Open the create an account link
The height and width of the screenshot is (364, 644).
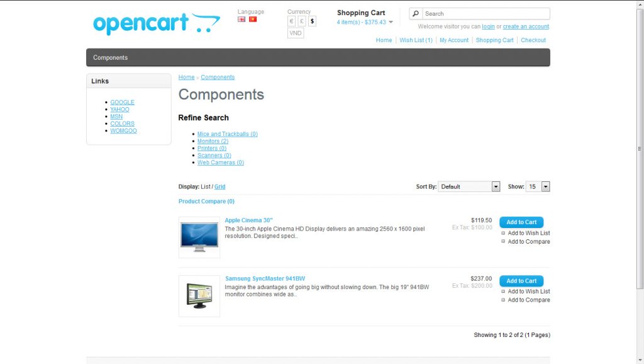(x=526, y=26)
